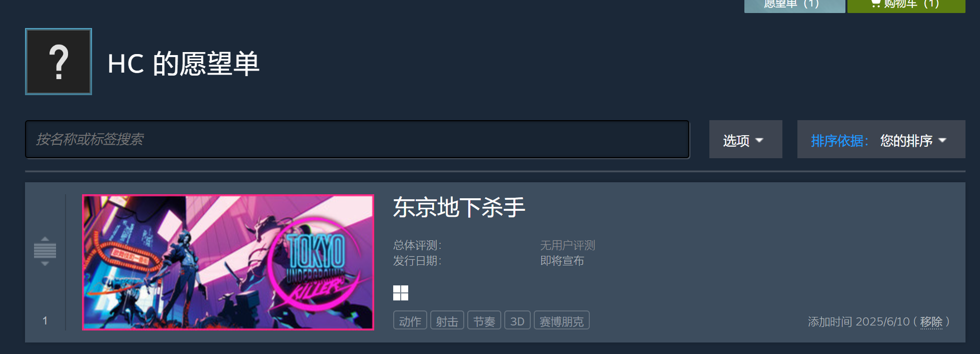This screenshot has width=980, height=354.
Task: Open the 愿望单 (1) tab button
Action: pyautogui.click(x=794, y=5)
